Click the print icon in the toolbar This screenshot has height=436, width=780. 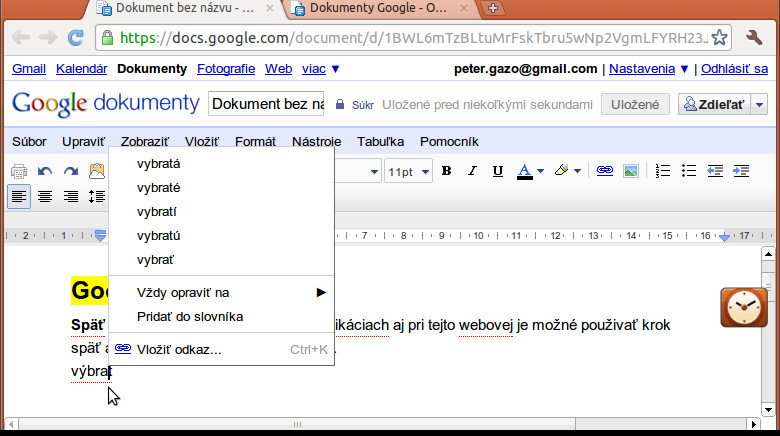(19, 171)
